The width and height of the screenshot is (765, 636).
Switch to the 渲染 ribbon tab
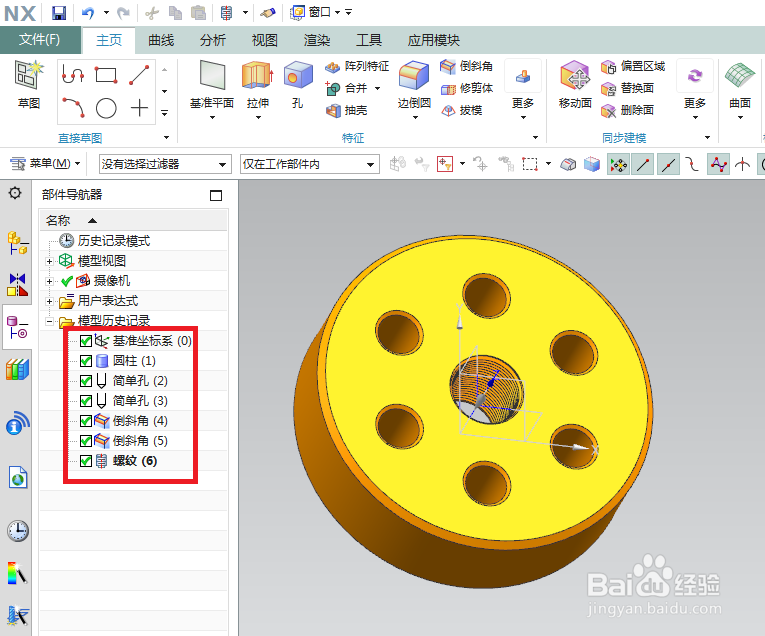coord(317,40)
